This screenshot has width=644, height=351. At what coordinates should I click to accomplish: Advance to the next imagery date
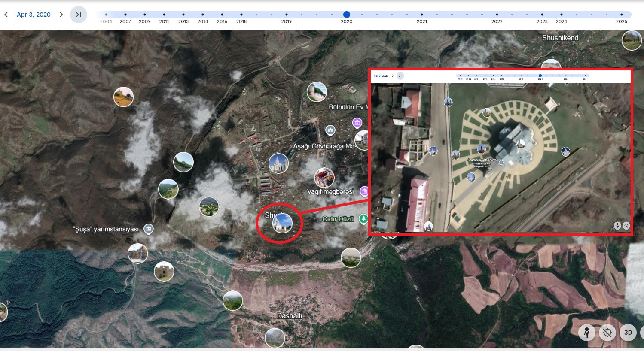61,15
